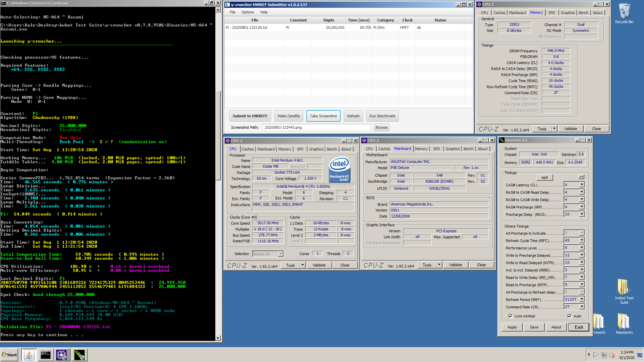Open the Prime95 folder on desktop
The image size is (644, 362).
[599, 324]
